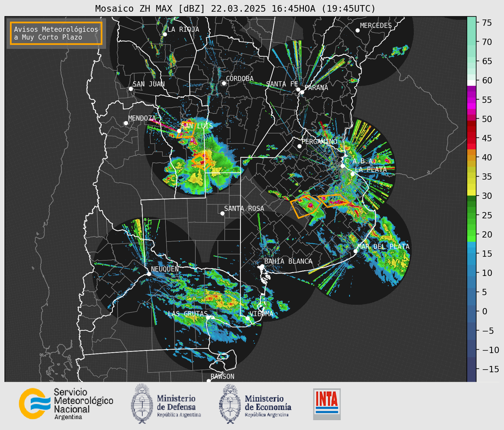Click the MAR DEL PLATA city marker dot
The image size is (504, 430).
click(x=356, y=251)
